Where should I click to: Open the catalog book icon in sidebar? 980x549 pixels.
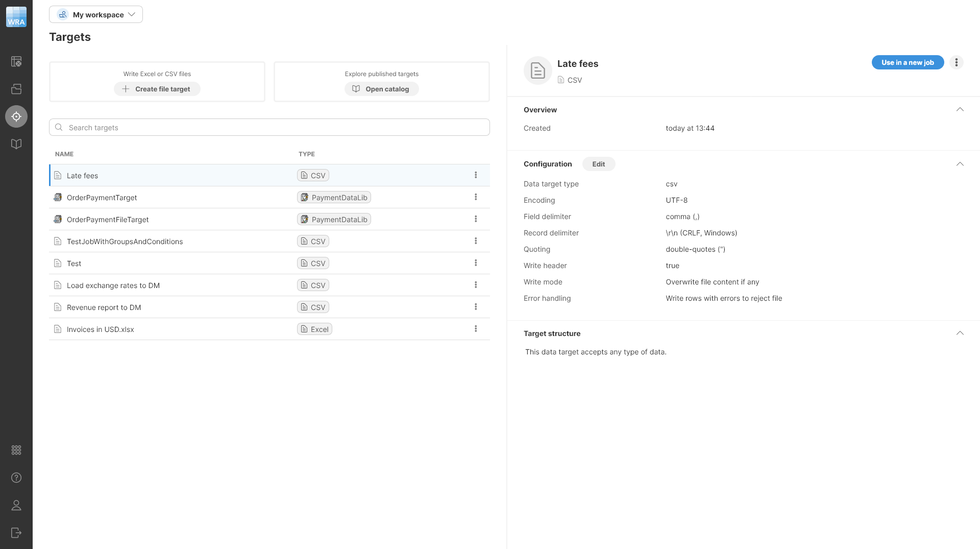[x=16, y=144]
